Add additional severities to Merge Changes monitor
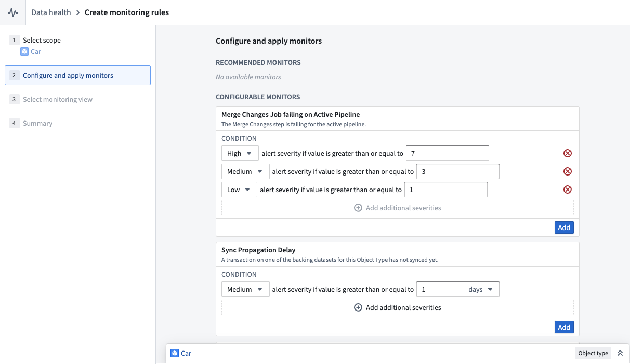Screen dimensions: 630x364 point(398,208)
